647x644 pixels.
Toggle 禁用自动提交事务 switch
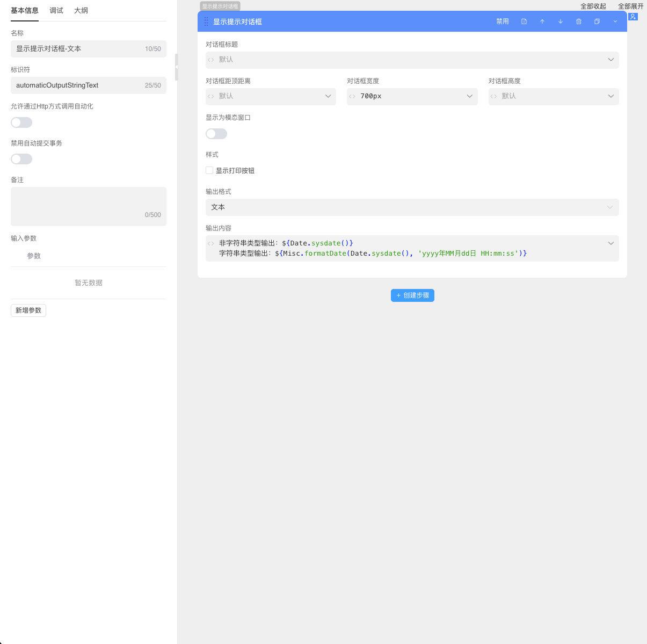21,159
